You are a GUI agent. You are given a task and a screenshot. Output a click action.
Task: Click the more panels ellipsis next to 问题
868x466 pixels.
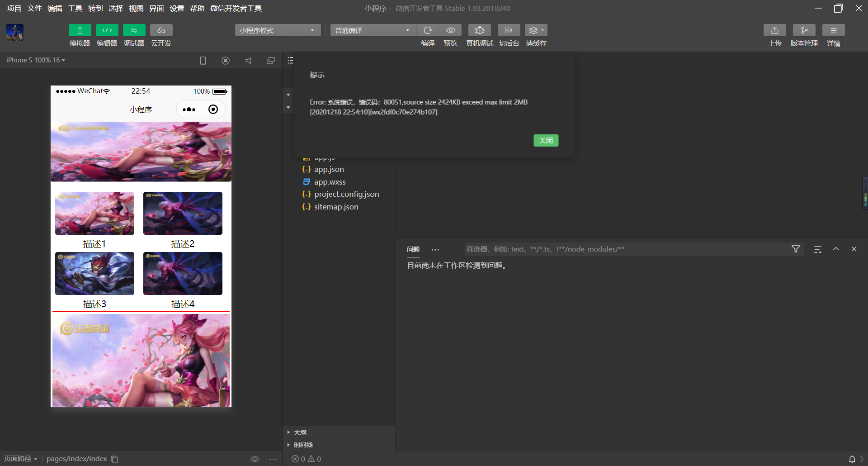pyautogui.click(x=435, y=250)
